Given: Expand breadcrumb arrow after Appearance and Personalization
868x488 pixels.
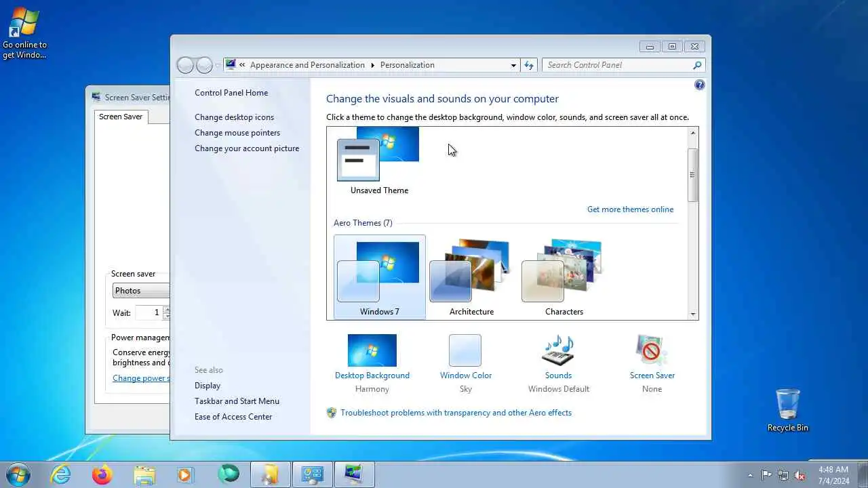Looking at the screenshot, I should [x=372, y=65].
